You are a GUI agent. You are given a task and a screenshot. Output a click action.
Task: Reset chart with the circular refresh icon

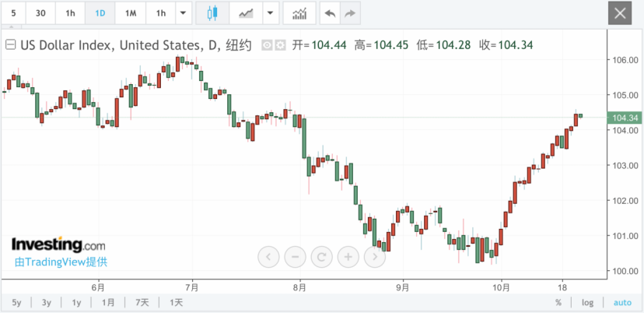tap(321, 257)
